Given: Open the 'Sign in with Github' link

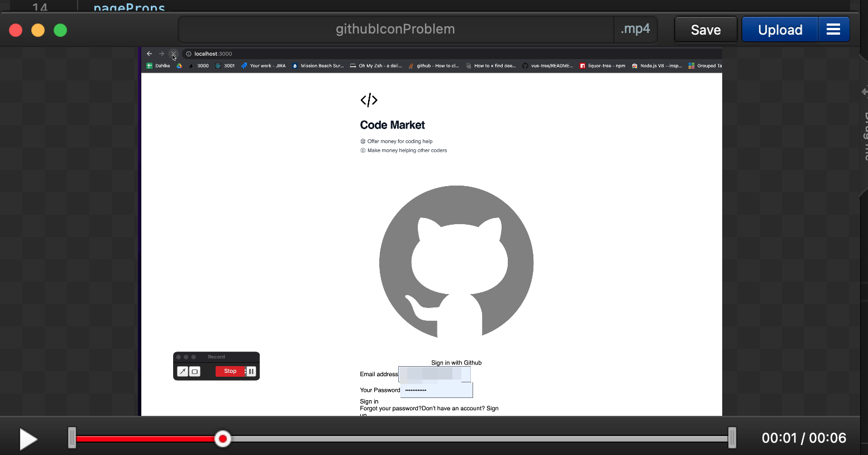Looking at the screenshot, I should tap(456, 362).
